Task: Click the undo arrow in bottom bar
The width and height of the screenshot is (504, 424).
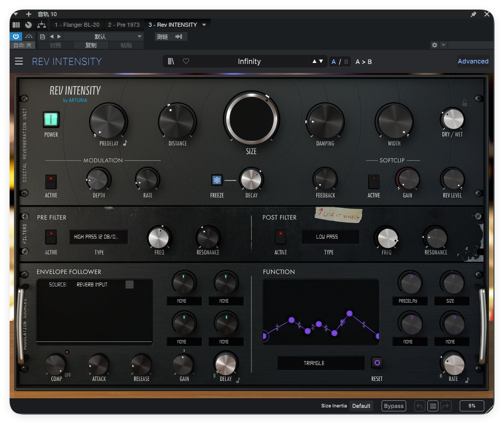Action: pyautogui.click(x=419, y=406)
